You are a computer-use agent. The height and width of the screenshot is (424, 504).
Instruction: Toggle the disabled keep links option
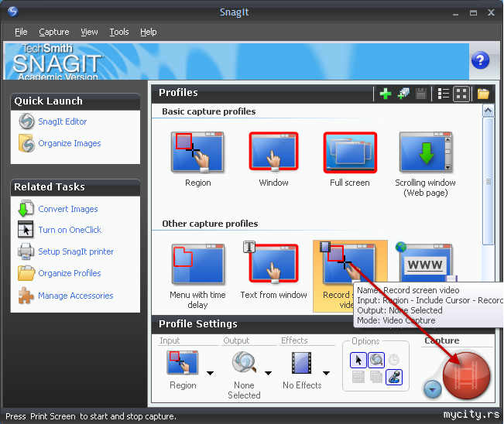point(358,377)
